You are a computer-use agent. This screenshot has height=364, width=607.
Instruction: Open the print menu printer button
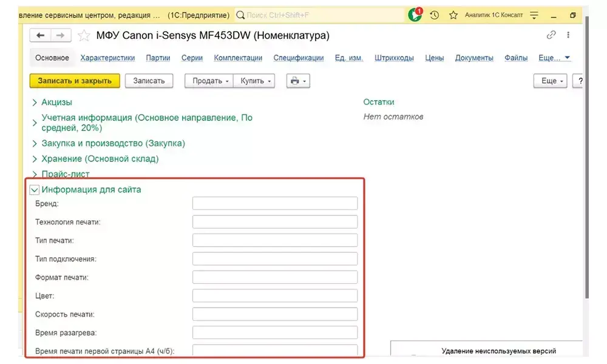(x=297, y=81)
